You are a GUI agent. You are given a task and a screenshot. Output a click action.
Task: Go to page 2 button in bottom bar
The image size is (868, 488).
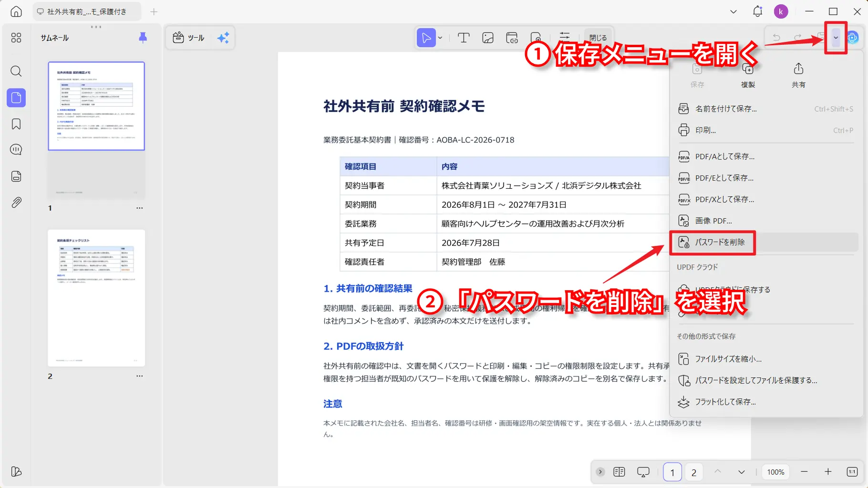[x=694, y=472]
